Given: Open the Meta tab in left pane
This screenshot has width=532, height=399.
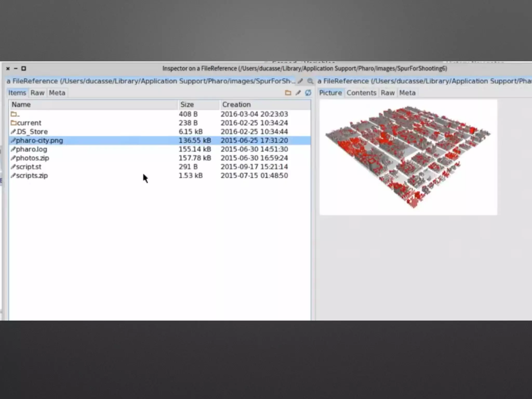Looking at the screenshot, I should coord(57,93).
